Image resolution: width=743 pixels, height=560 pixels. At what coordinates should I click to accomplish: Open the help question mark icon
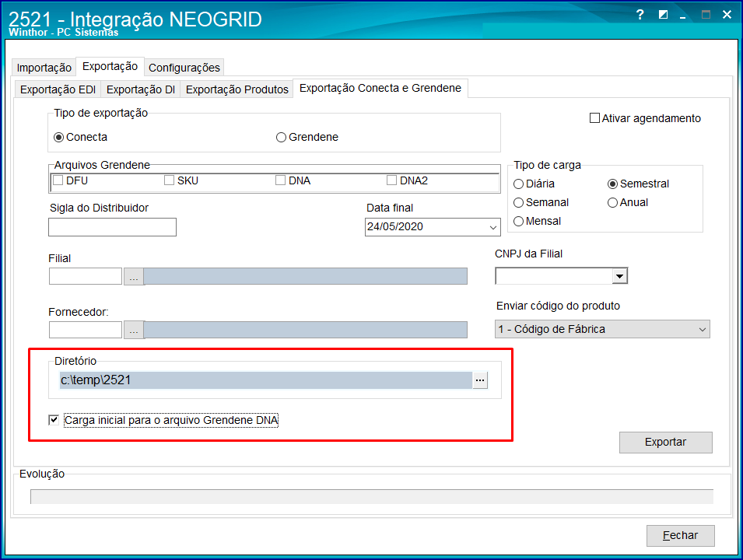[x=640, y=15]
